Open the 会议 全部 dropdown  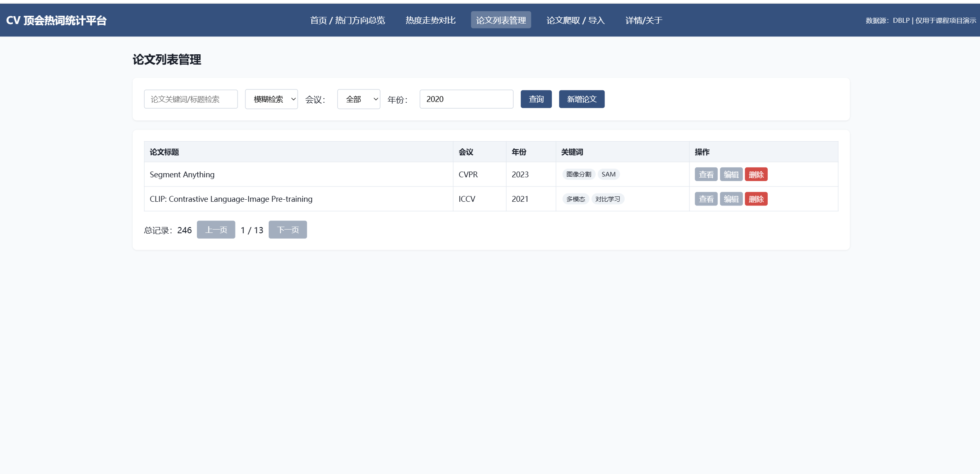(x=359, y=99)
